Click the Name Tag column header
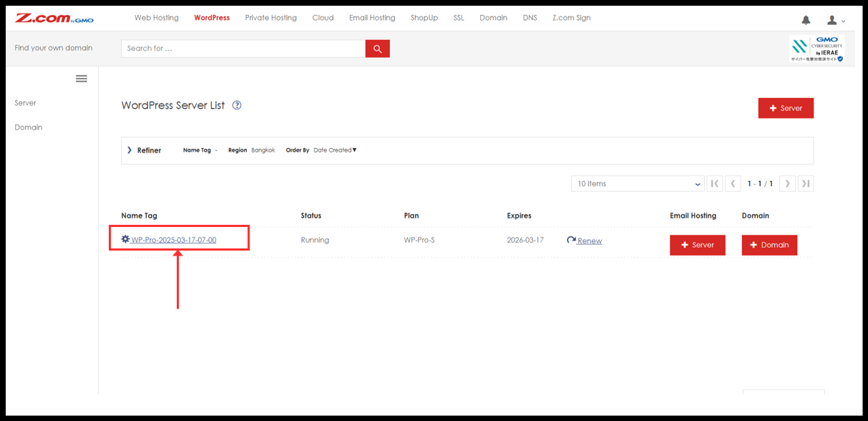868x421 pixels. [x=140, y=216]
